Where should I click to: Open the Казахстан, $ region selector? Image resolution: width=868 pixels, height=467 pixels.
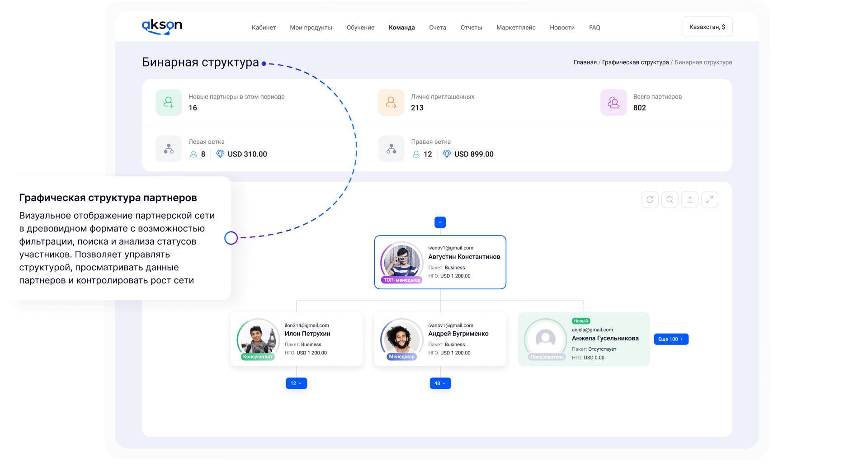(707, 27)
